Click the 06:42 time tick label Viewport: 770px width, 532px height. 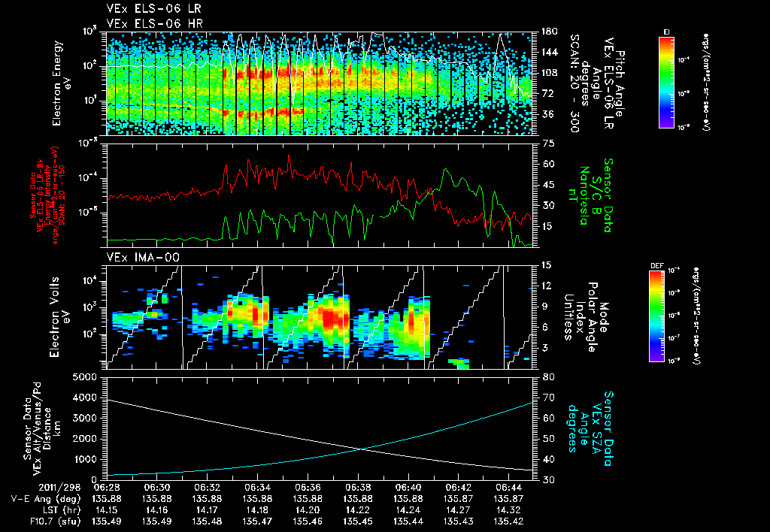(459, 488)
